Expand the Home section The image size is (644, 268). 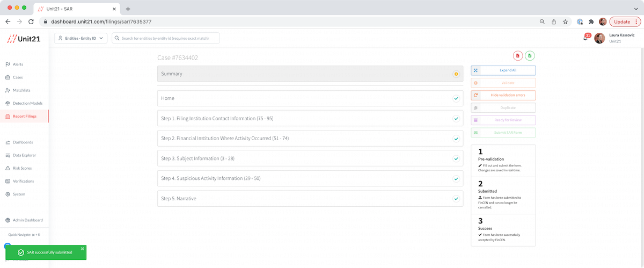[x=310, y=98]
